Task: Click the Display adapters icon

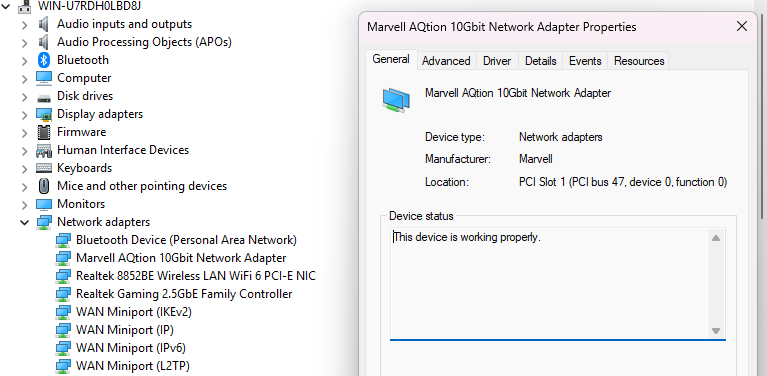Action: [44, 114]
